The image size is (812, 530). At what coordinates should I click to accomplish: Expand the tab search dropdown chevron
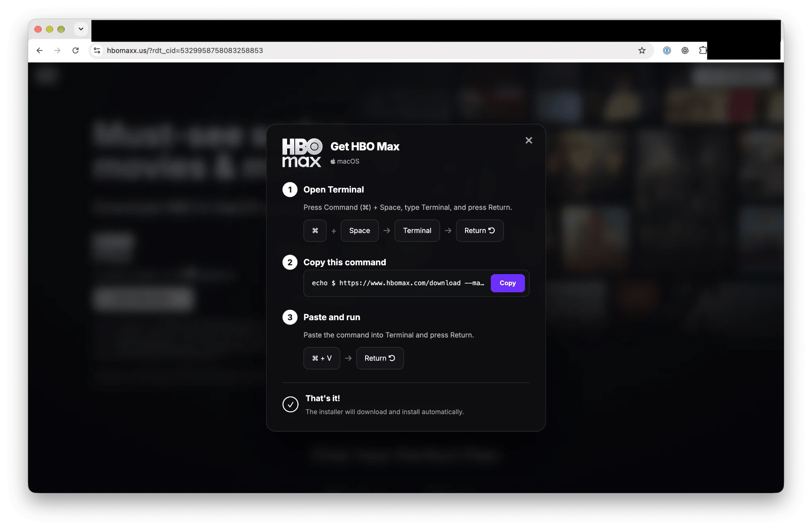[x=81, y=29]
